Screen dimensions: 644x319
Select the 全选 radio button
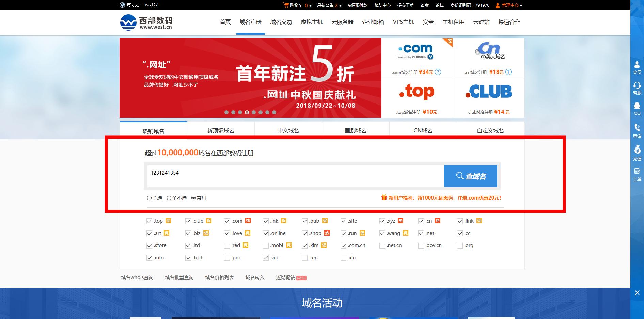point(149,198)
